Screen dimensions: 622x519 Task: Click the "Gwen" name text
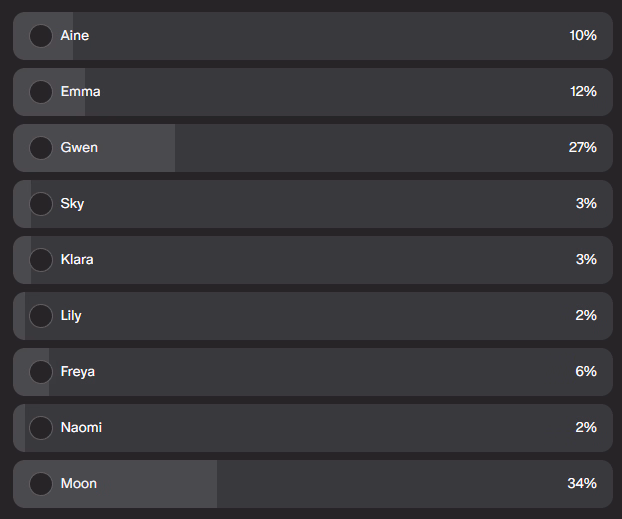tap(79, 148)
